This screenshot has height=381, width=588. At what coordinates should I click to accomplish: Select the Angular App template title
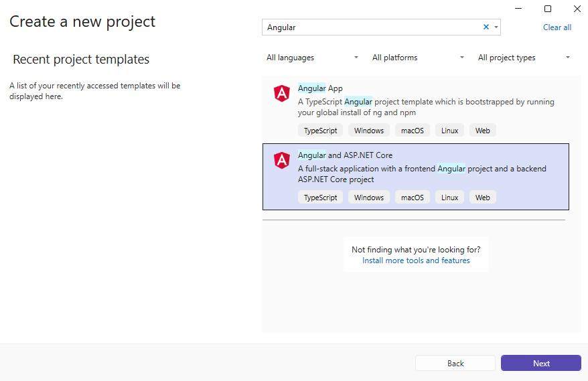point(320,88)
